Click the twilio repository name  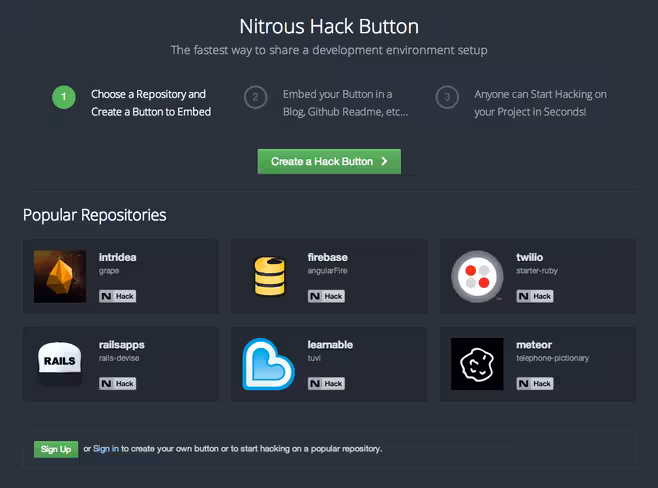point(530,257)
